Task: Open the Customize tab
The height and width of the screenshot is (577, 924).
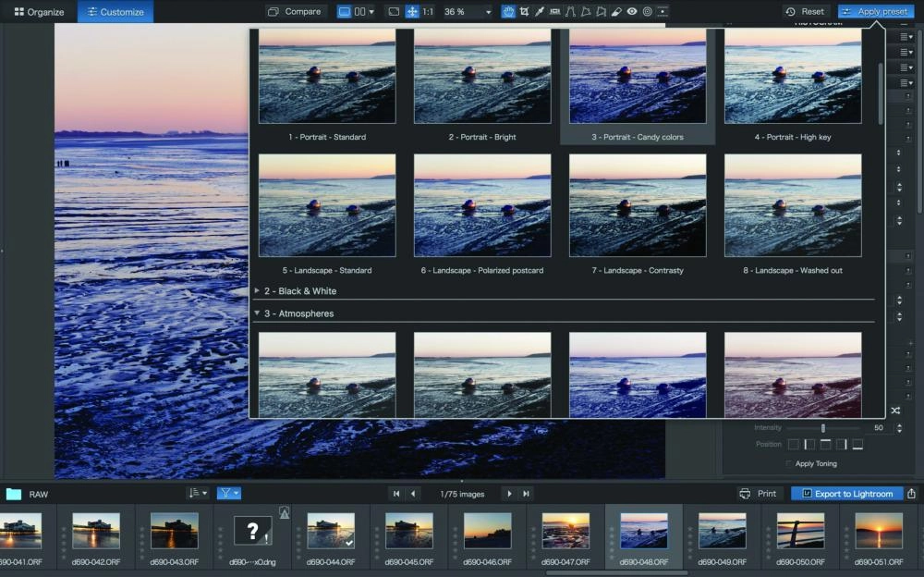Action: [115, 12]
